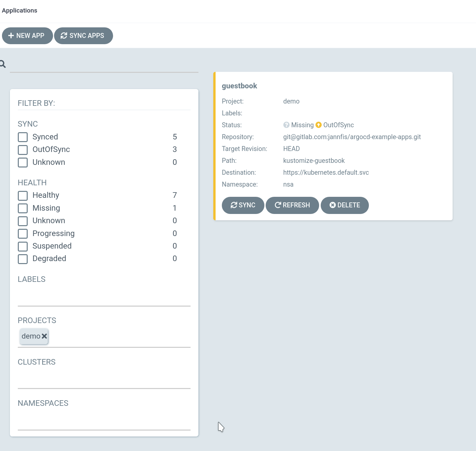Remove the demo project filter tag

pos(44,336)
